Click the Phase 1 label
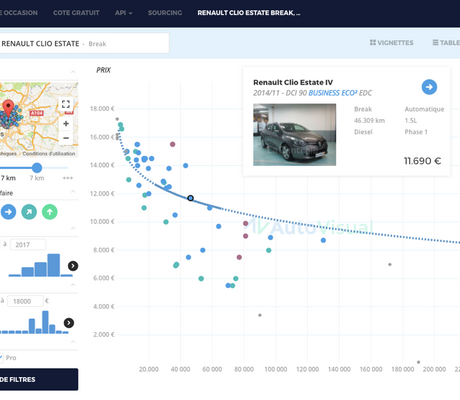 (416, 132)
